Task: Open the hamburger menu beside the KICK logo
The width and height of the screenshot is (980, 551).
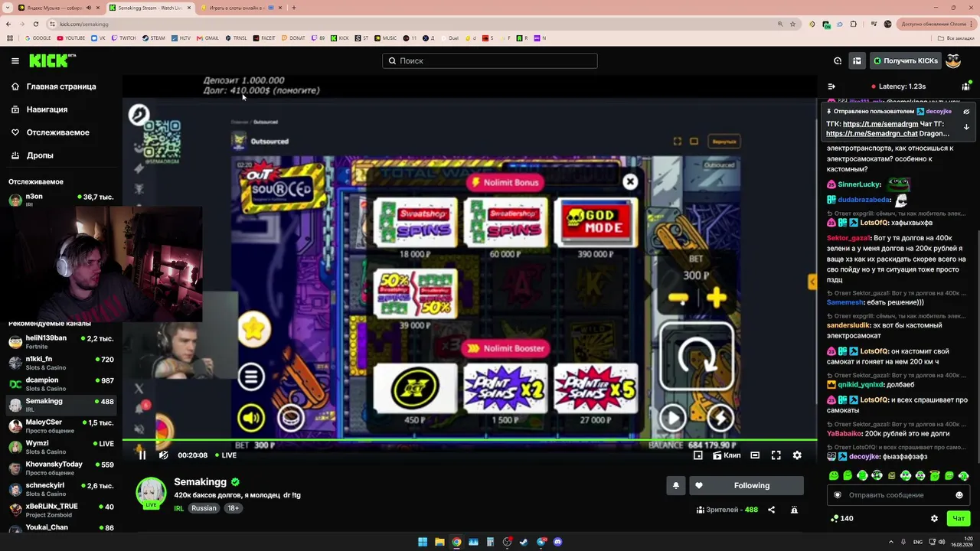Action: (x=15, y=60)
